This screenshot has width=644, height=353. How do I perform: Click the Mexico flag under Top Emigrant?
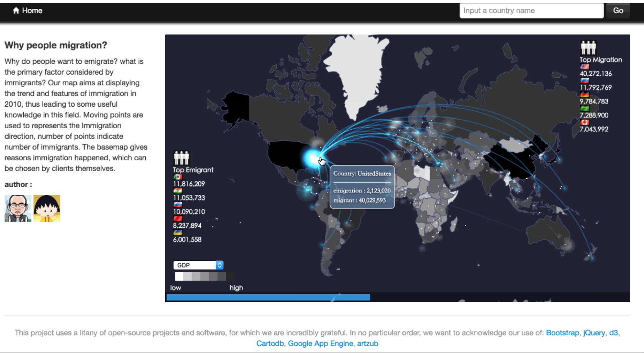[178, 177]
